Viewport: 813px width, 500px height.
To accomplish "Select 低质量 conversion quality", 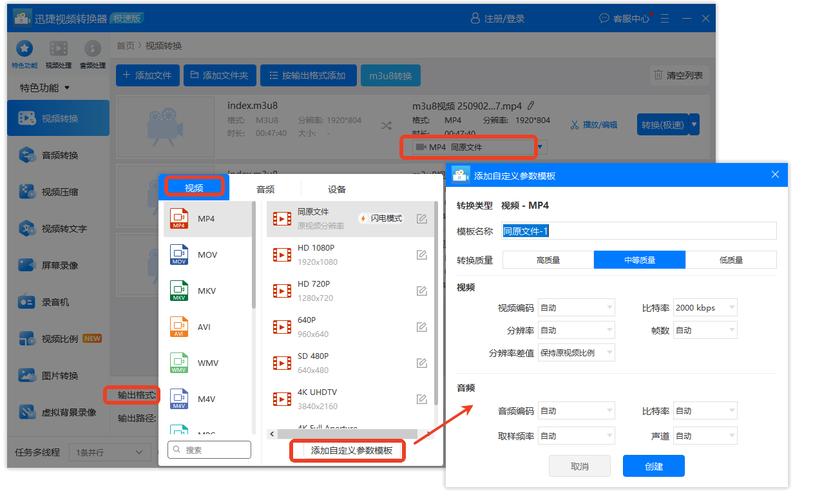I will 730,260.
